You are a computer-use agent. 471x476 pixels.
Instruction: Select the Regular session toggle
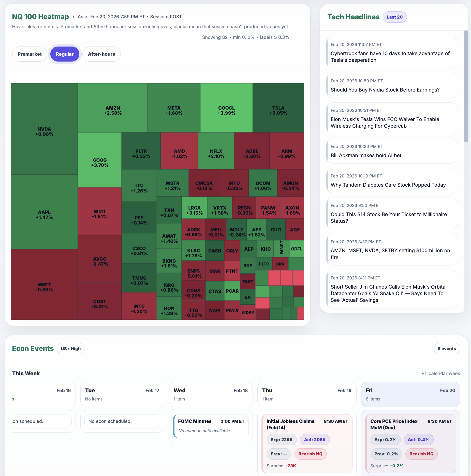[x=65, y=54]
